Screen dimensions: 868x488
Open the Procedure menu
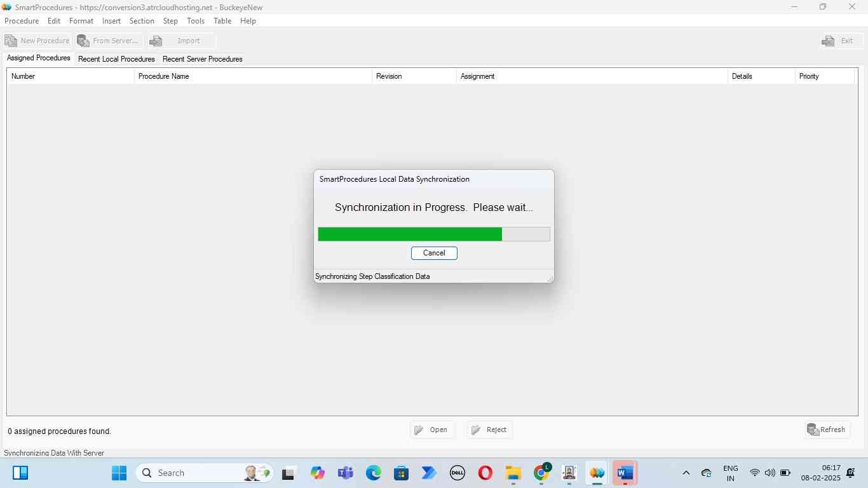point(22,21)
